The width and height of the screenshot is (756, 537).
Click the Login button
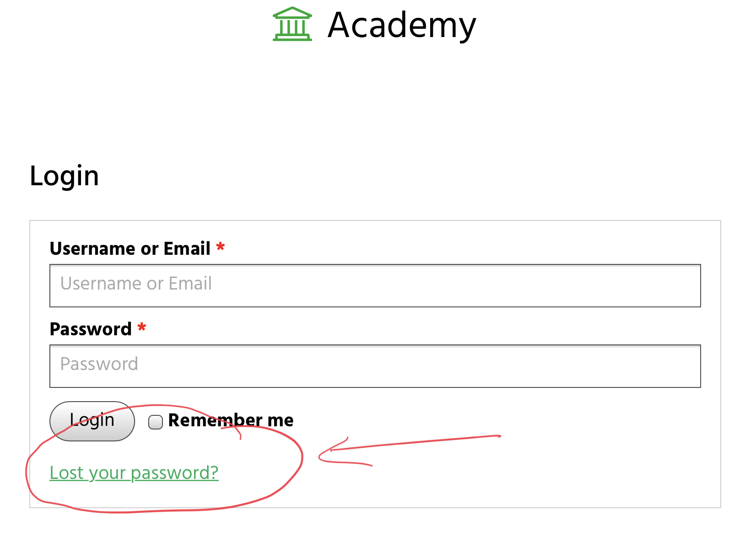point(92,421)
